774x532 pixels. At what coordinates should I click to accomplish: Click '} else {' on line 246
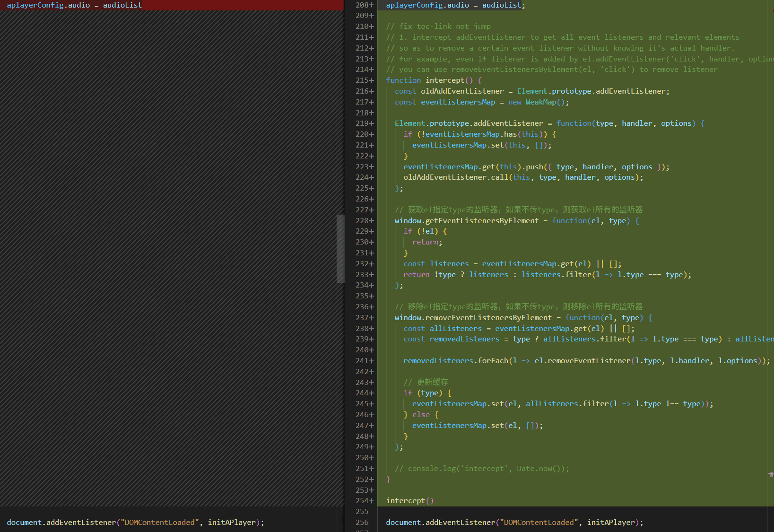coord(421,415)
